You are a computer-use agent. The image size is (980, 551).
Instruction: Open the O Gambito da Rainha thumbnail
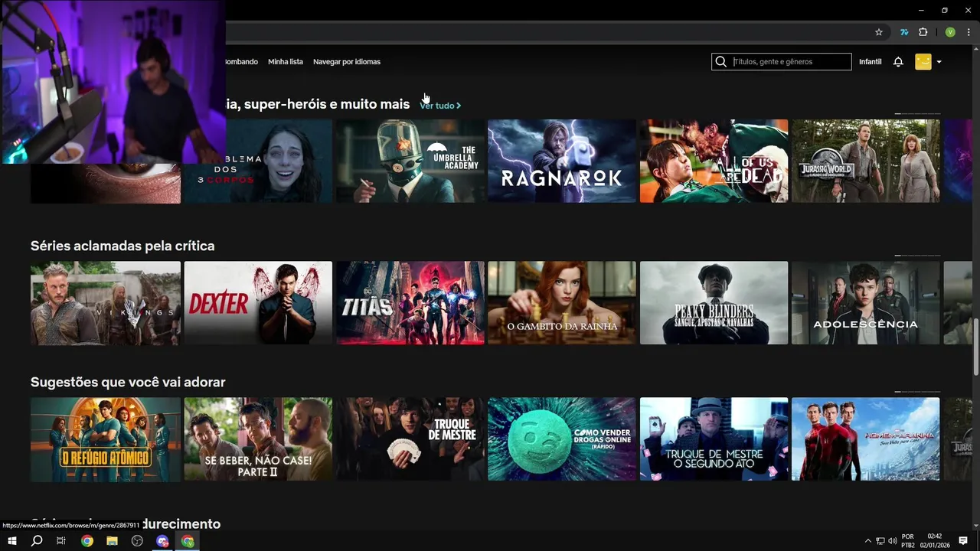[562, 303]
